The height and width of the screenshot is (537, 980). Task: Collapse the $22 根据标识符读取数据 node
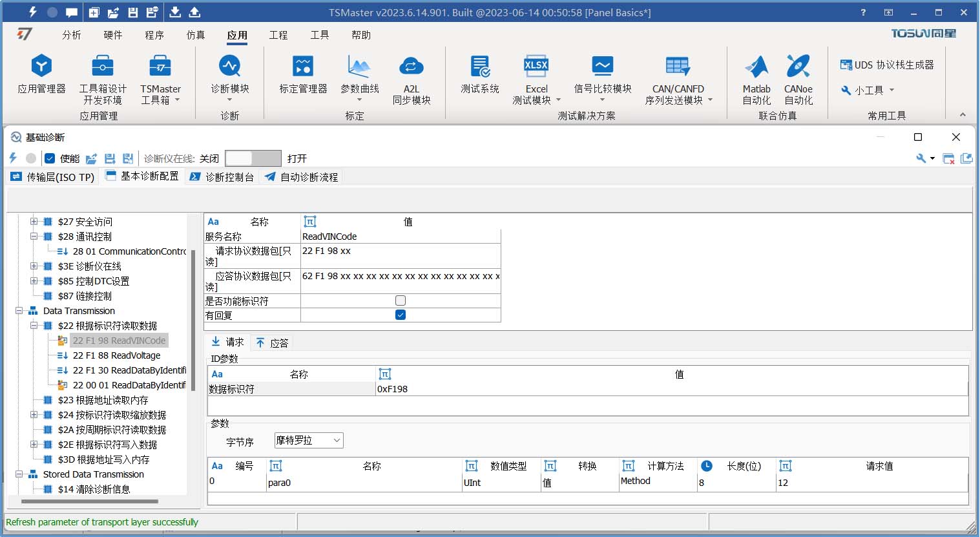pyautogui.click(x=34, y=326)
